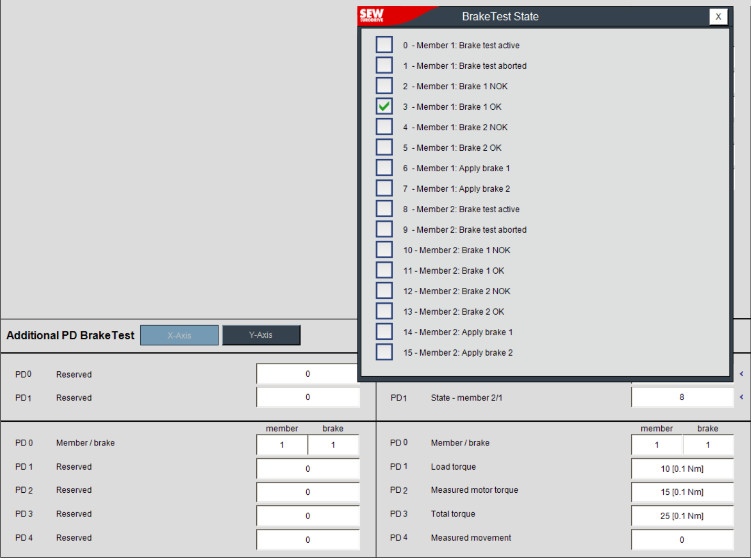Click the Measured motor torque field
This screenshot has width=751, height=560.
pyautogui.click(x=682, y=492)
